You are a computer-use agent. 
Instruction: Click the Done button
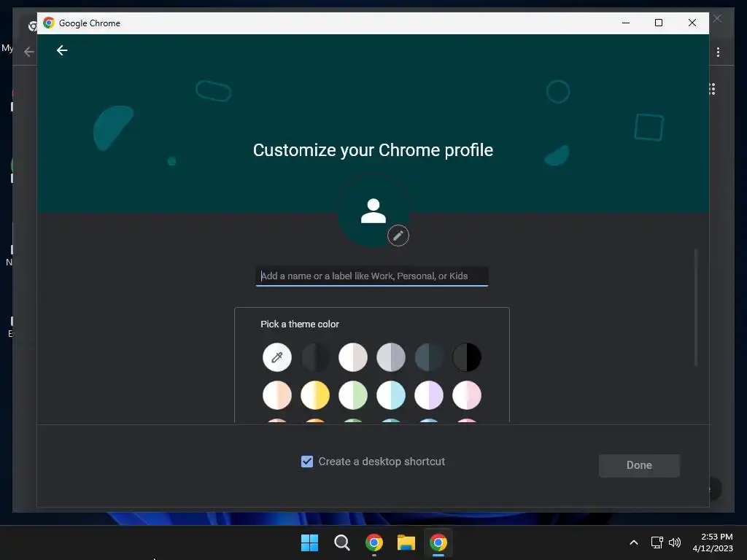[x=639, y=465]
